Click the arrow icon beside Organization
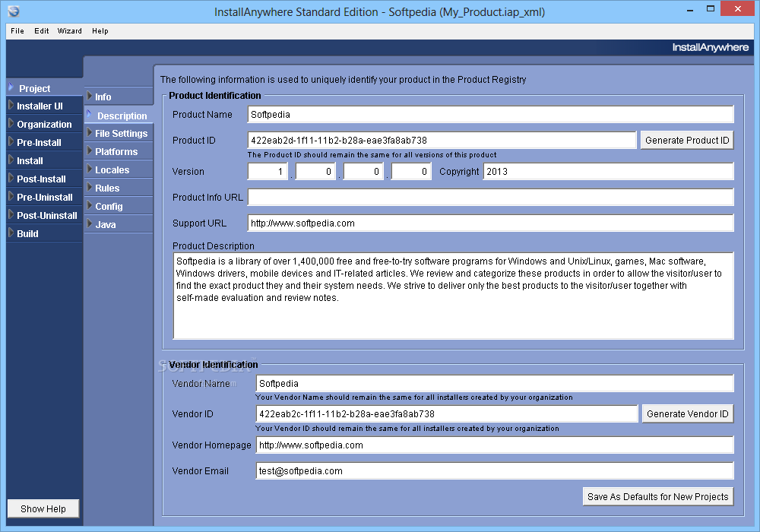This screenshot has height=532, width=760. tap(11, 123)
